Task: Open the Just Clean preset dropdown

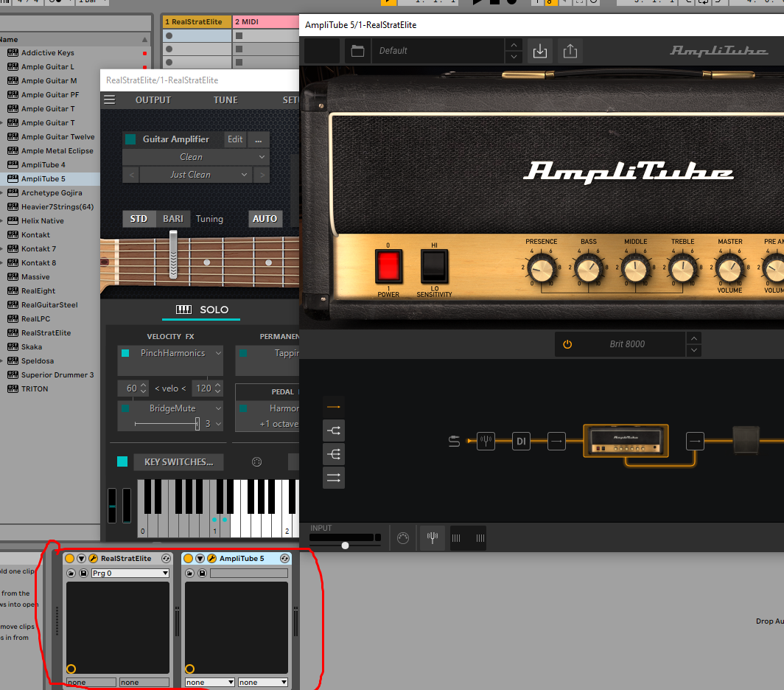Action: [x=196, y=175]
